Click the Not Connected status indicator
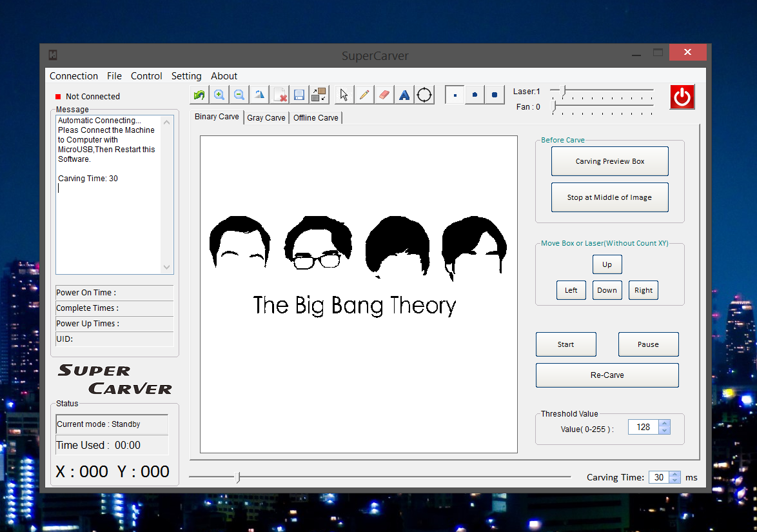The width and height of the screenshot is (757, 532). tap(88, 97)
